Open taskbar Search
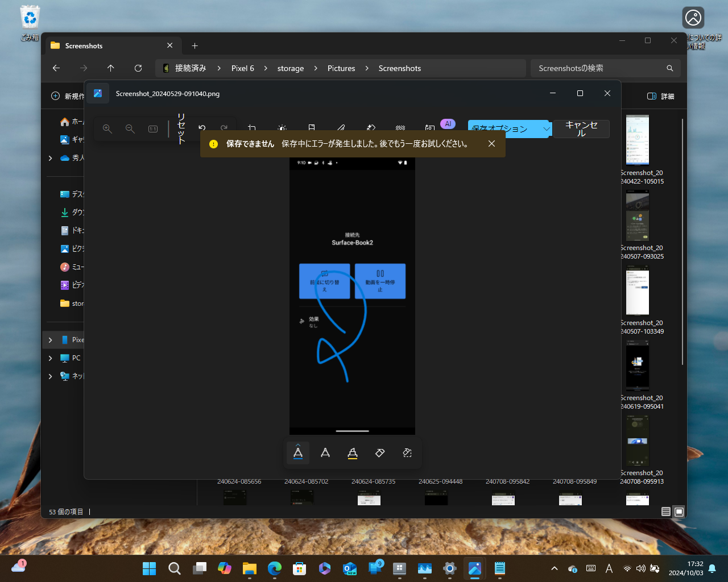This screenshot has width=728, height=582. pyautogui.click(x=175, y=568)
